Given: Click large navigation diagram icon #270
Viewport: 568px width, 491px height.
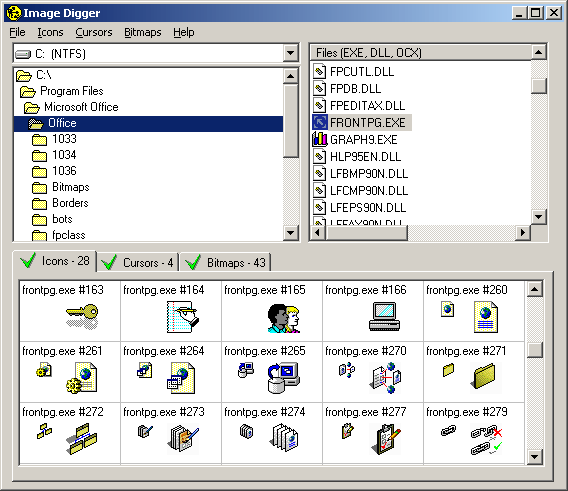Looking at the screenshot, I should pos(385,379).
